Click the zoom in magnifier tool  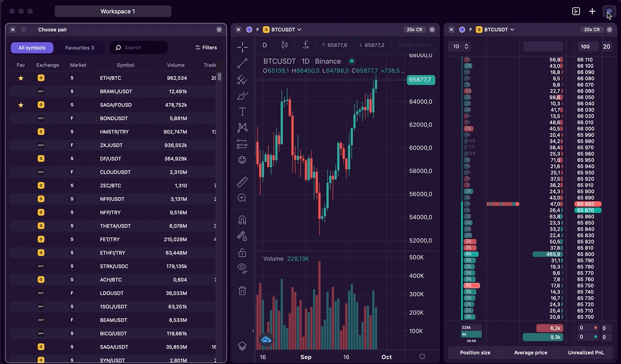pyautogui.click(x=242, y=198)
